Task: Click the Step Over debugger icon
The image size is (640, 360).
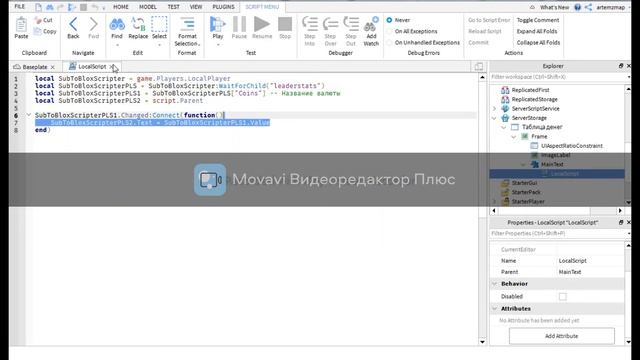Action: pos(330,24)
